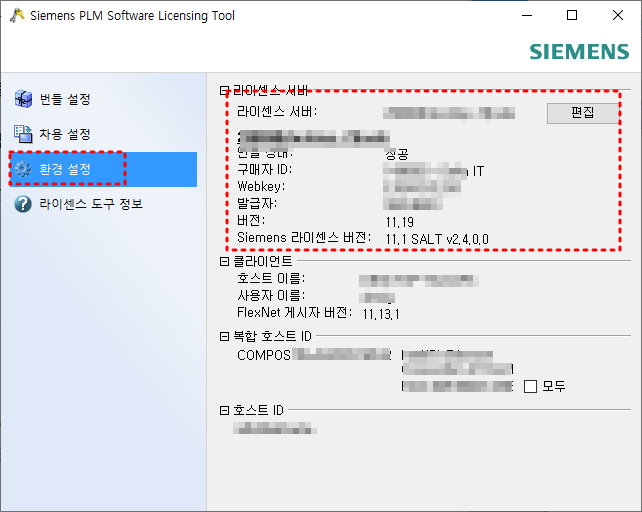
Task: Click the 11.1 SALT v2.4.0.0 value
Action: [437, 239]
